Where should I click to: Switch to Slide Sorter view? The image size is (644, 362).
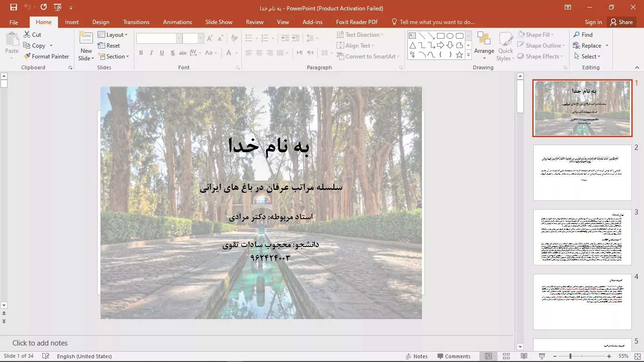point(506,356)
